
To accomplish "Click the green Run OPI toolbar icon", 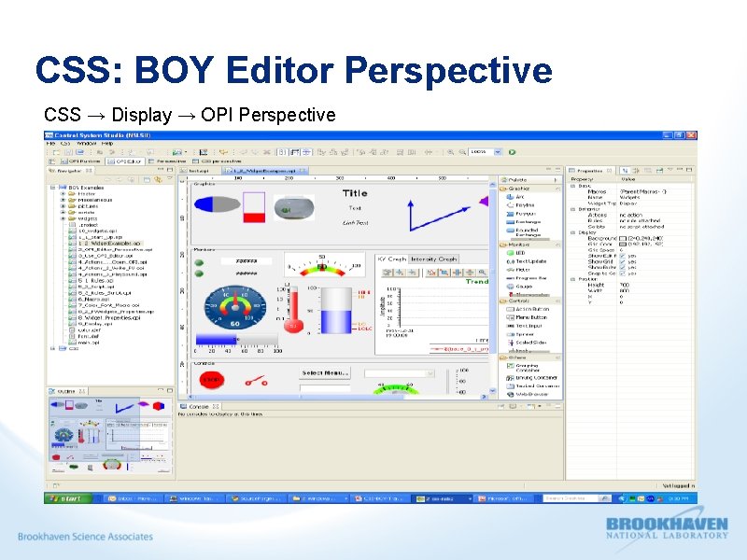I will point(512,152).
